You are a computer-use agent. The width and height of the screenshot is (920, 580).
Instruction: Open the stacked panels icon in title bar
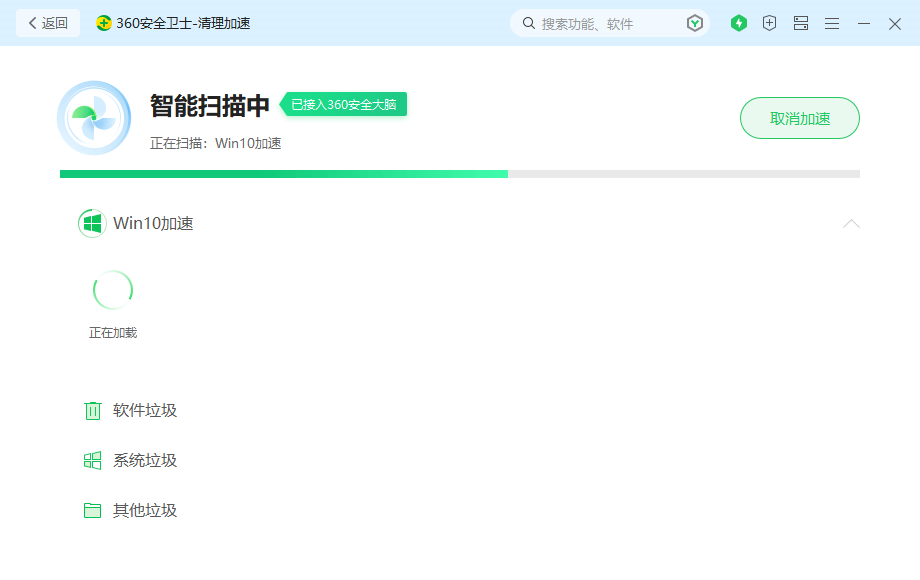coord(801,23)
